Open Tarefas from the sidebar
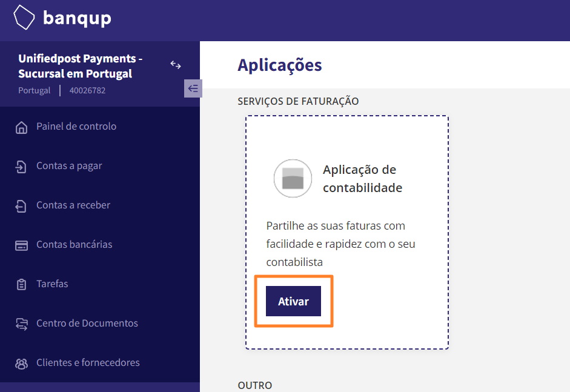570x392 pixels. click(52, 284)
